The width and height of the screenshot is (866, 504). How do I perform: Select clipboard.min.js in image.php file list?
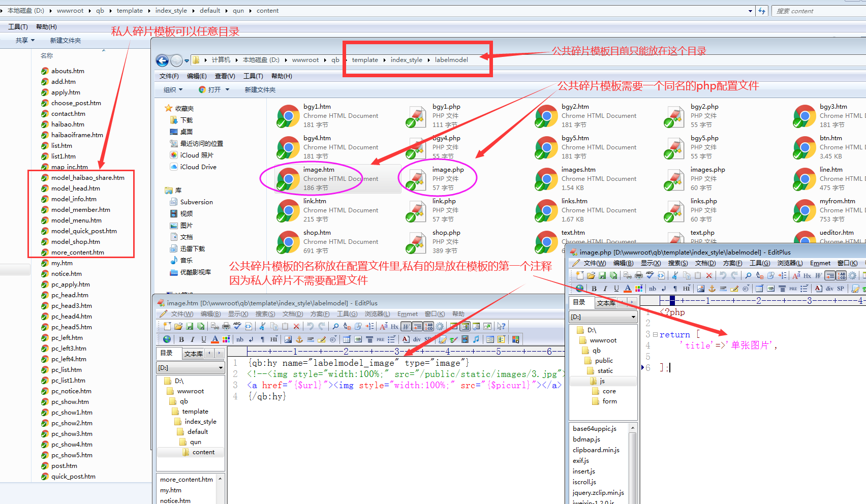(x=596, y=450)
